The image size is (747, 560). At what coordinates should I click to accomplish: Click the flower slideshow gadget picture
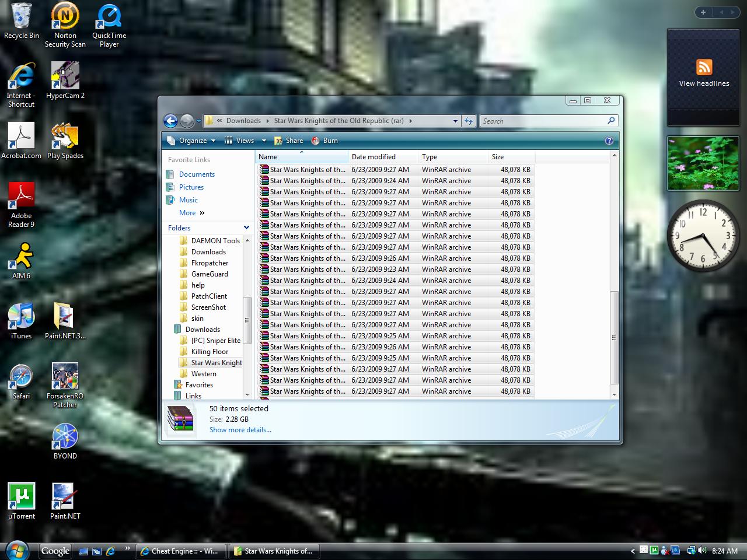[x=703, y=163]
